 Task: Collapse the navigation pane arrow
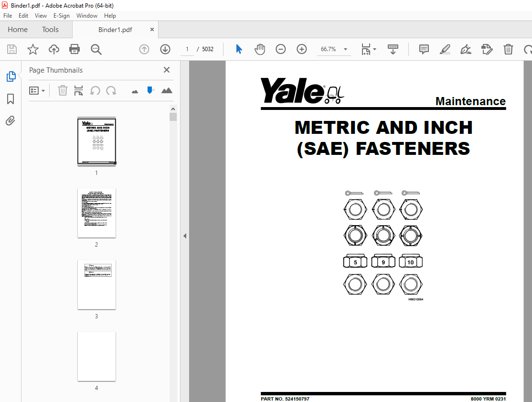[x=185, y=236]
